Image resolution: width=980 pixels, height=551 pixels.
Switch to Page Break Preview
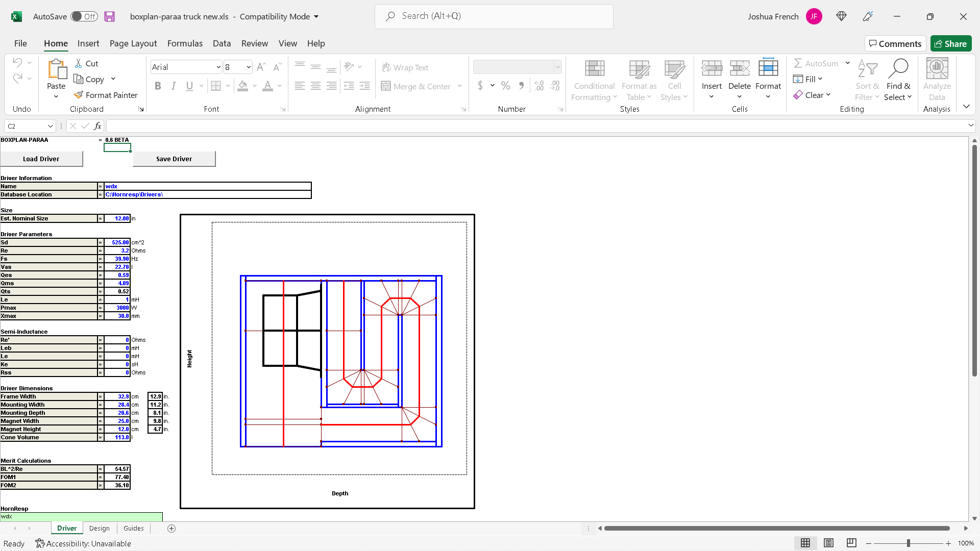851,543
